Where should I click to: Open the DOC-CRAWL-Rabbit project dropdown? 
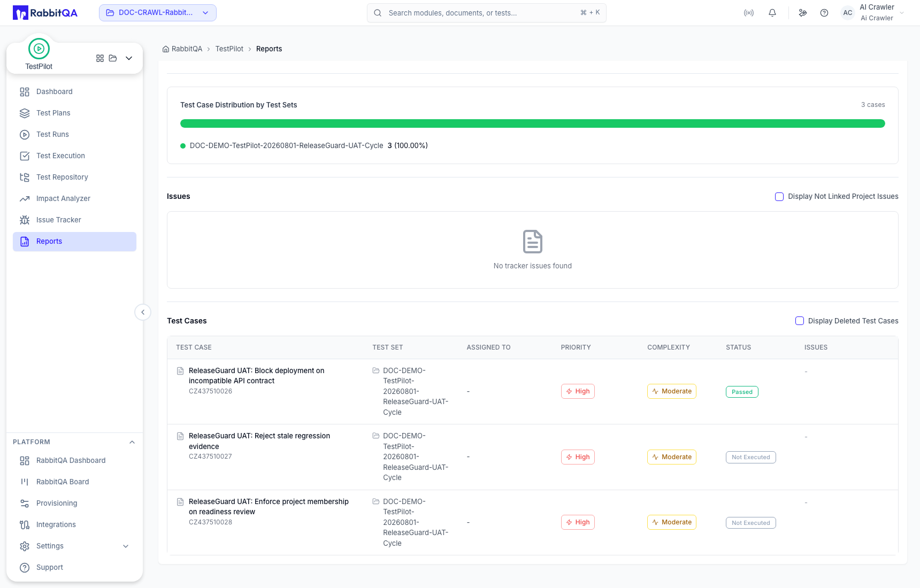pyautogui.click(x=158, y=13)
